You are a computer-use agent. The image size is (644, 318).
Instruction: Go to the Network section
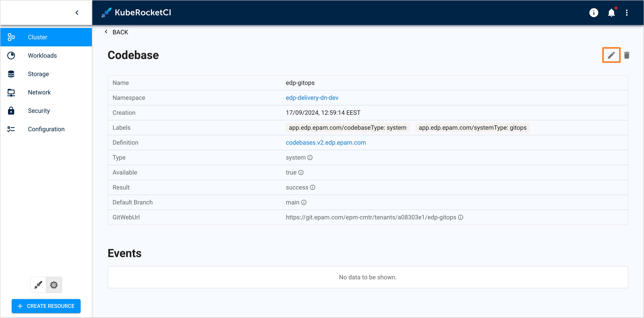[x=39, y=92]
